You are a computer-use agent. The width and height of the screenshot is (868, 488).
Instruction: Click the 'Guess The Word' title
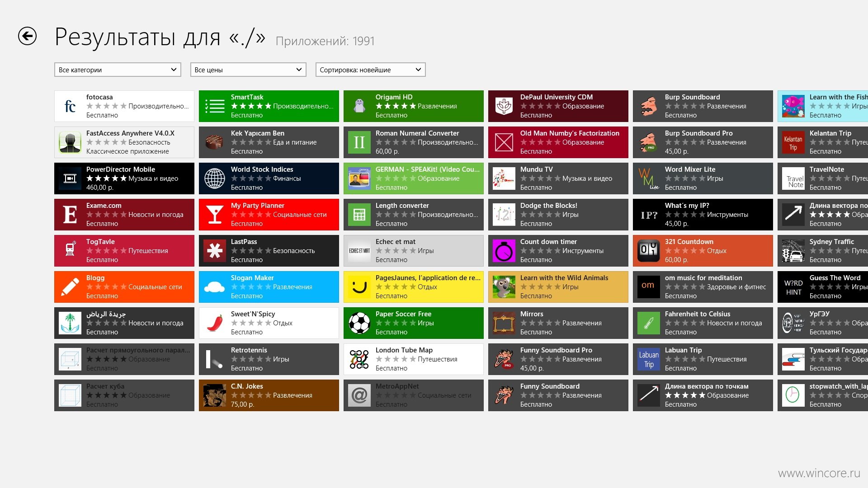tap(835, 278)
